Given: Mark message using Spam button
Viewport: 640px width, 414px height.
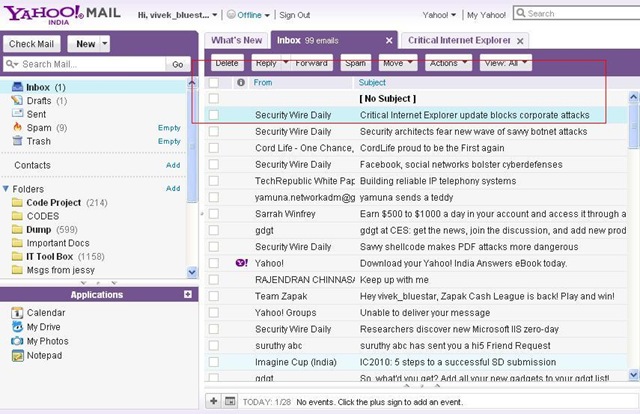Looking at the screenshot, I should [x=356, y=63].
